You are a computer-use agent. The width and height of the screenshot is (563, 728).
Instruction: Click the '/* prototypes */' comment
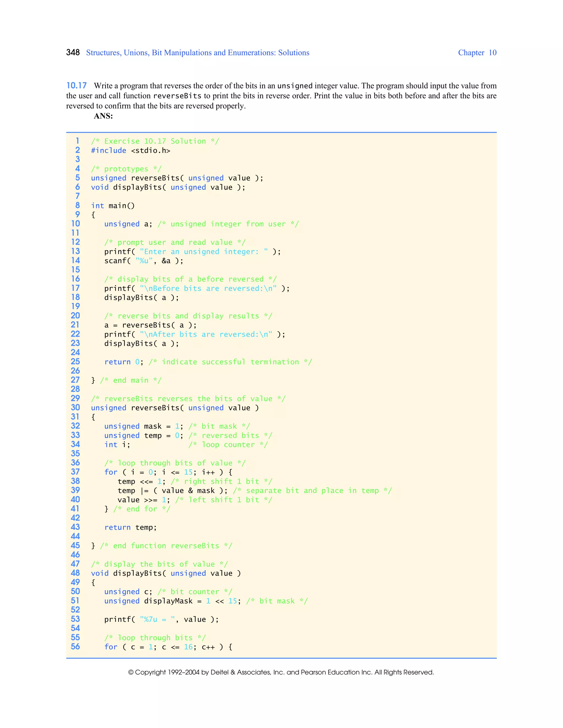126,169
